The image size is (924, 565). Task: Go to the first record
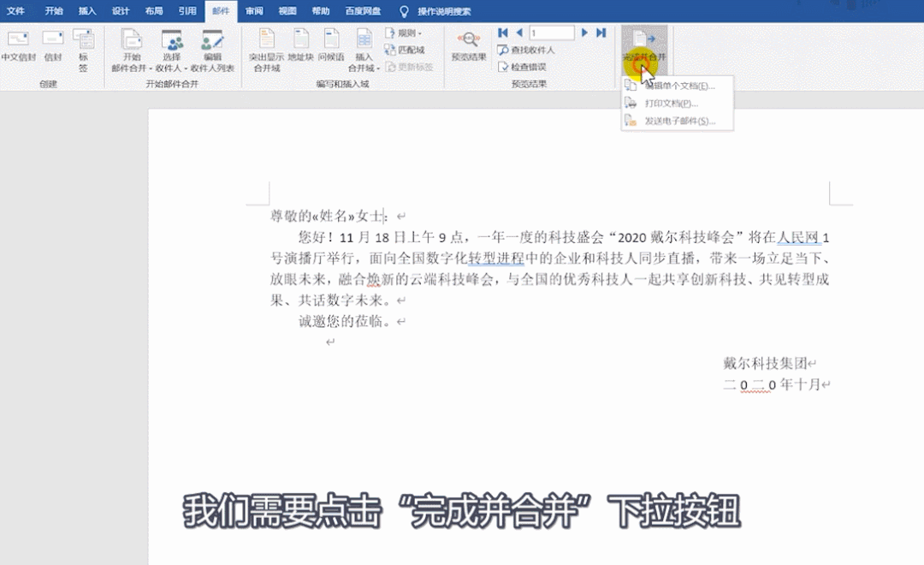pyautogui.click(x=503, y=33)
